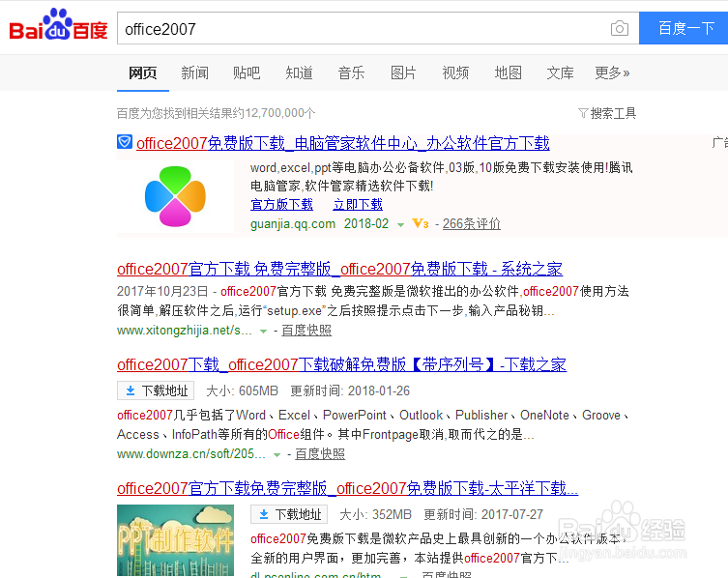This screenshot has width=728, height=578.
Task: Open camera image search icon
Action: tap(620, 29)
